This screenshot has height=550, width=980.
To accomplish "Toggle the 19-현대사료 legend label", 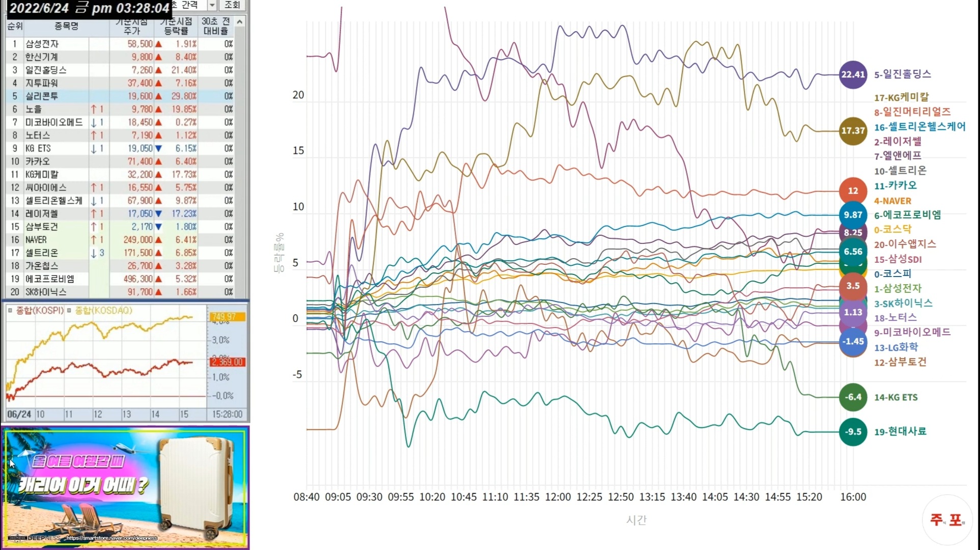I will (900, 432).
